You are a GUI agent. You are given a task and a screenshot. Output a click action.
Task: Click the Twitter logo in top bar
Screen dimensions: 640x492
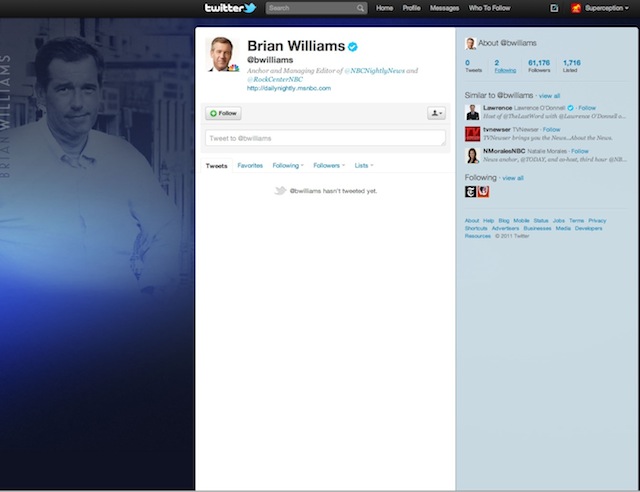[x=230, y=8]
